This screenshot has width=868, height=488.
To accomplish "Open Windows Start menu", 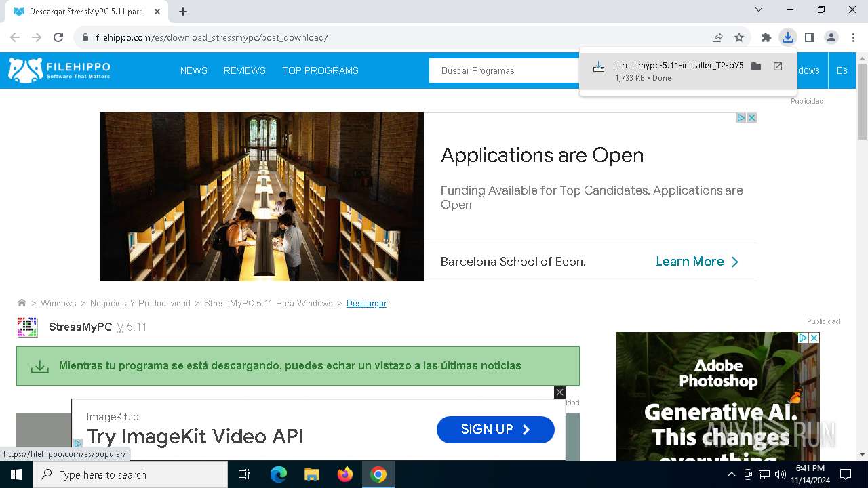I will point(16,474).
